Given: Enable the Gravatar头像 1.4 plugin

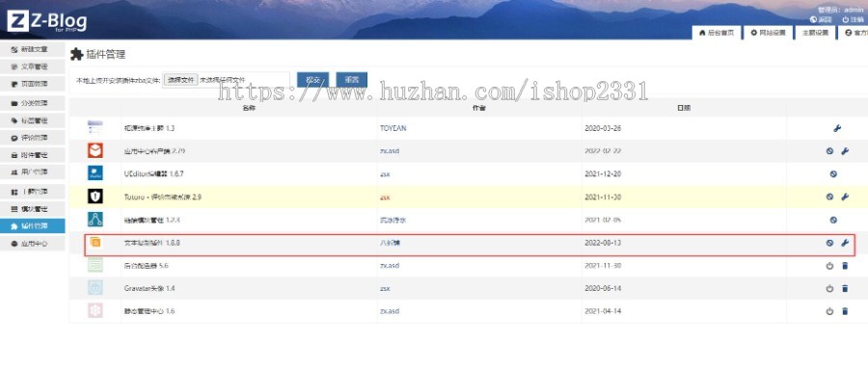Looking at the screenshot, I should click(829, 288).
